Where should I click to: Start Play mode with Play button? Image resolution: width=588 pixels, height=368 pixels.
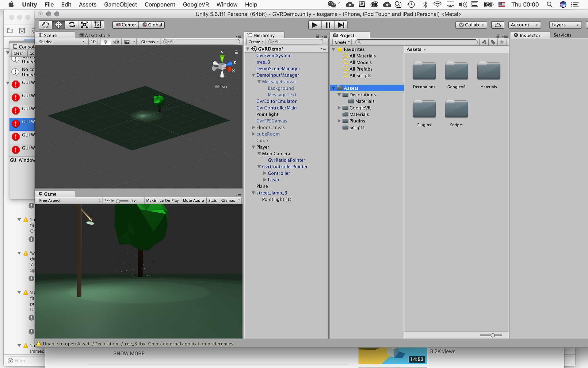[x=315, y=25]
